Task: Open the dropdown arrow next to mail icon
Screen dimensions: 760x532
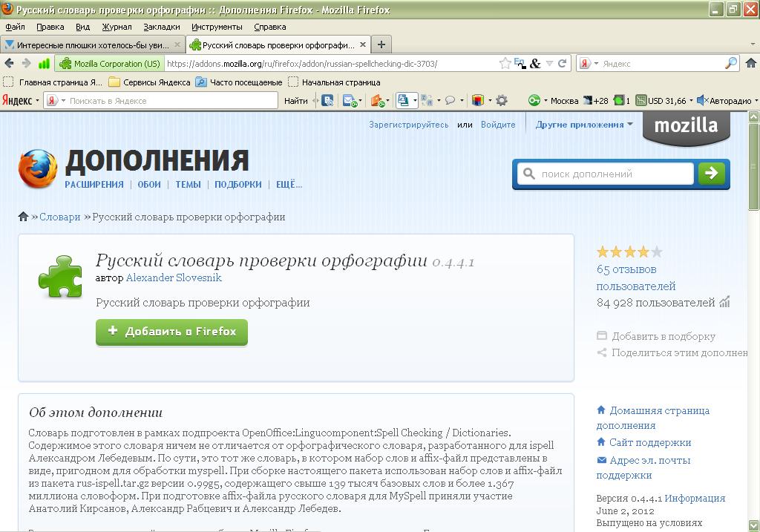Action: pyautogui.click(x=360, y=101)
